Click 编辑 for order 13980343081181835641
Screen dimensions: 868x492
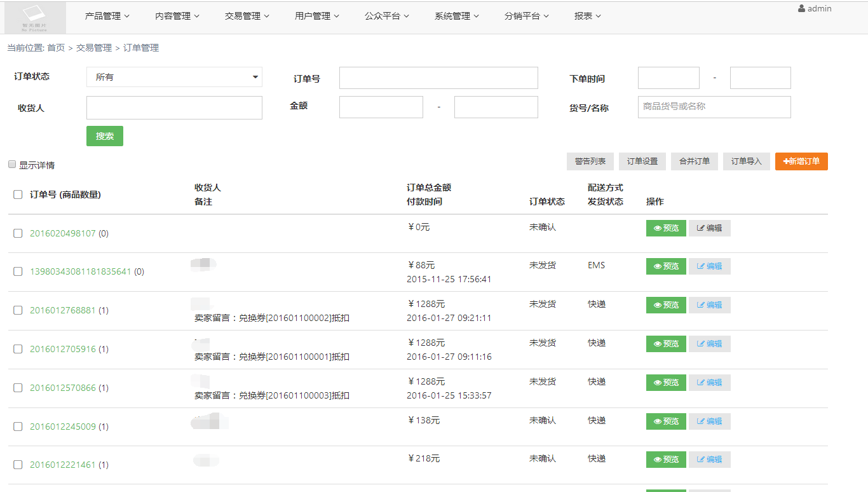(710, 266)
